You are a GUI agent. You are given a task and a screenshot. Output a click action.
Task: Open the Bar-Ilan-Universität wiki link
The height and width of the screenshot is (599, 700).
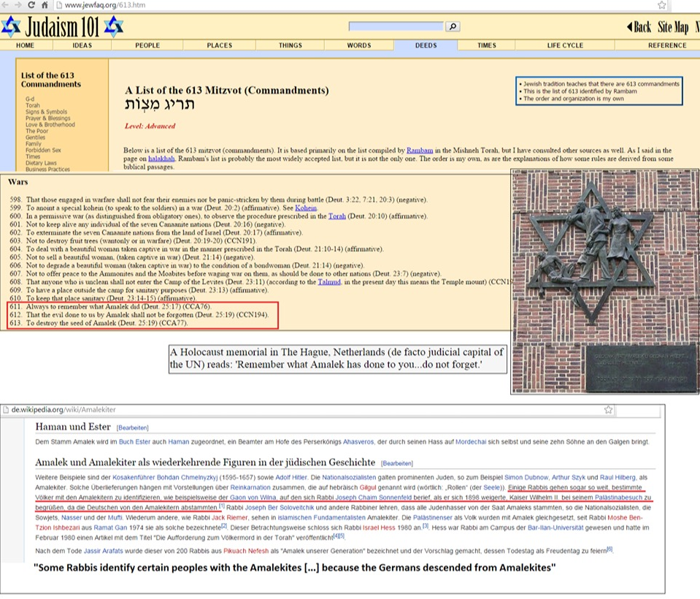click(x=555, y=528)
